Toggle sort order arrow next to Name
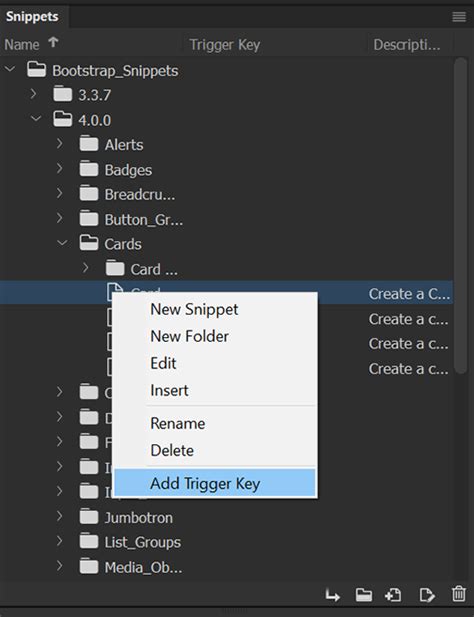 pyautogui.click(x=53, y=42)
